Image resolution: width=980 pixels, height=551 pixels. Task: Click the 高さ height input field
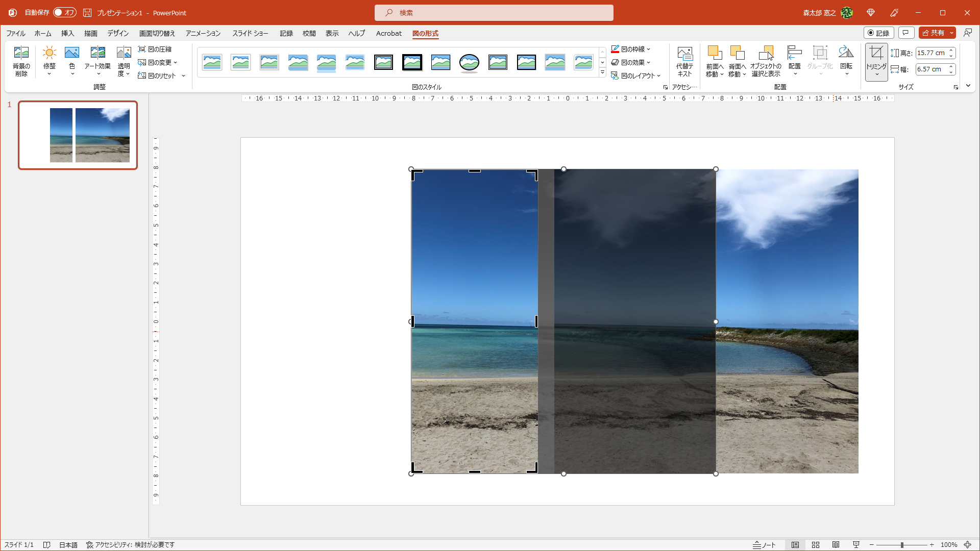931,53
